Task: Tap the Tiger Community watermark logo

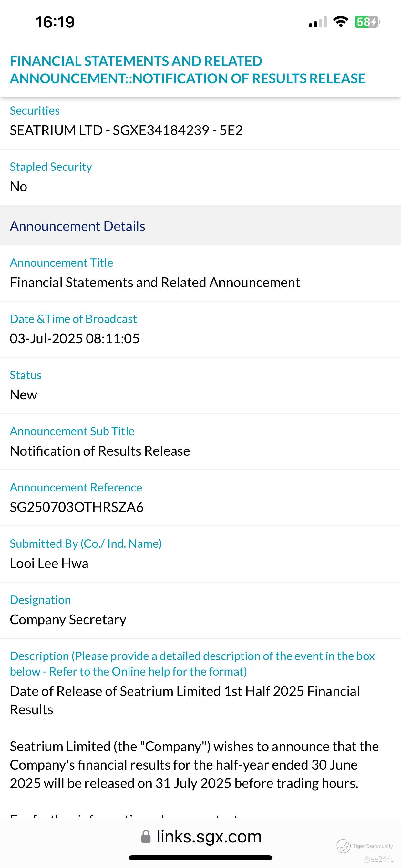Action: pos(344,846)
